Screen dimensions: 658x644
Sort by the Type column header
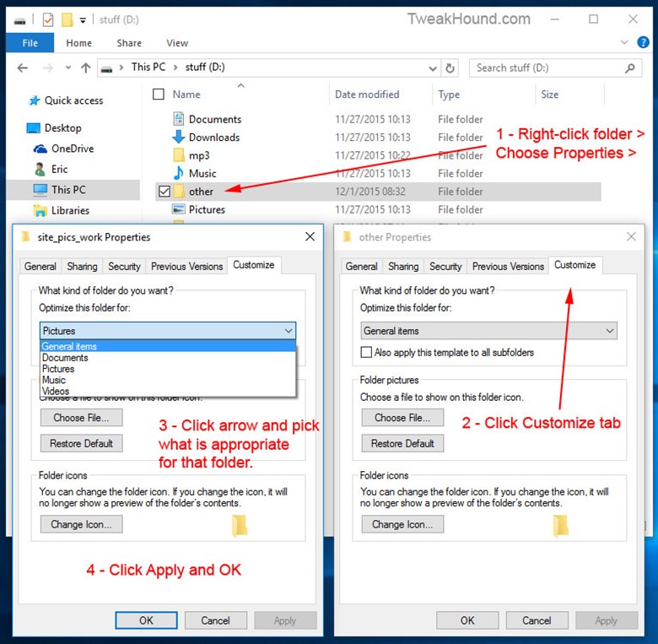click(449, 95)
